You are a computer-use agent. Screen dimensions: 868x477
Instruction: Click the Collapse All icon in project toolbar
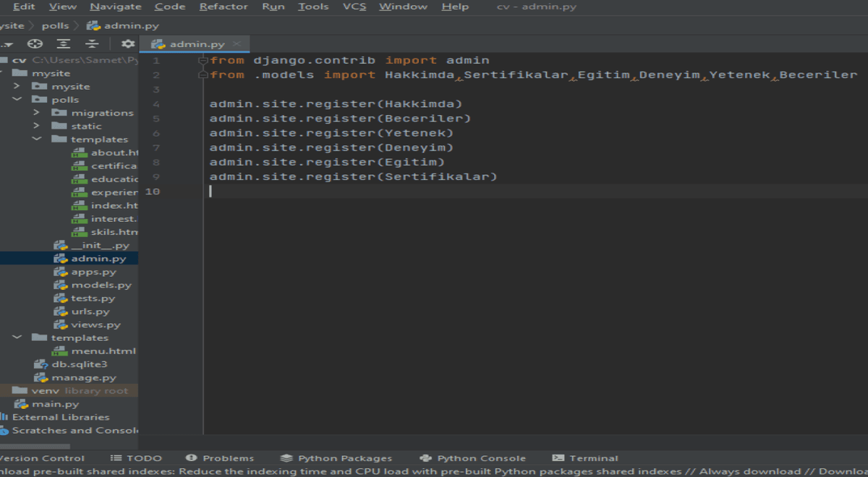(92, 44)
